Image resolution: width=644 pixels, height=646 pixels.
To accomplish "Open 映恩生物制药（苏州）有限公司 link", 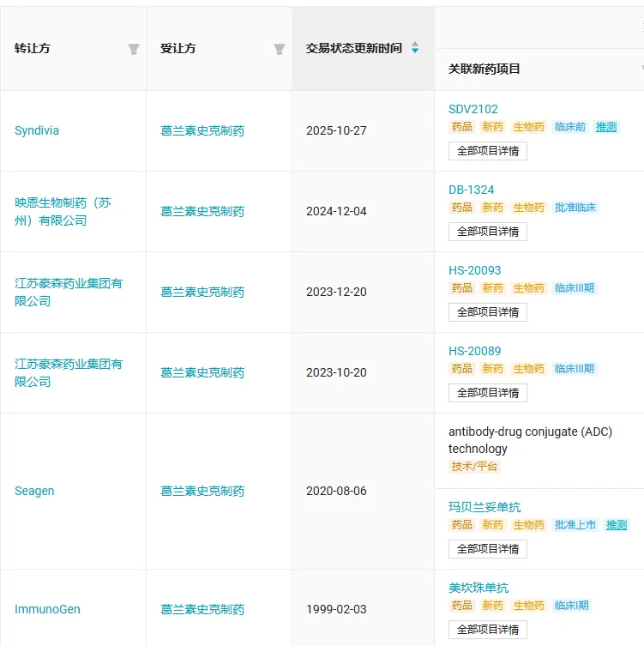I will tap(63, 211).
